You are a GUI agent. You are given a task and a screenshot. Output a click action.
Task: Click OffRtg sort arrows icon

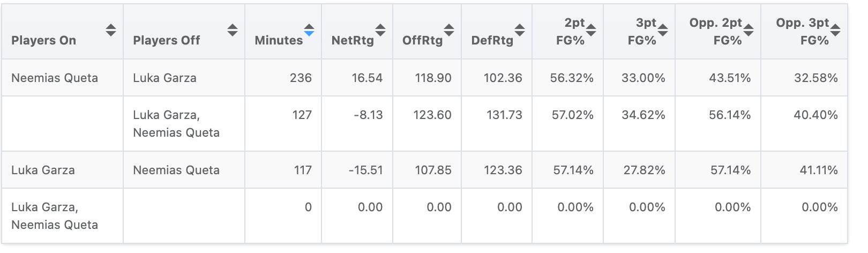(449, 30)
